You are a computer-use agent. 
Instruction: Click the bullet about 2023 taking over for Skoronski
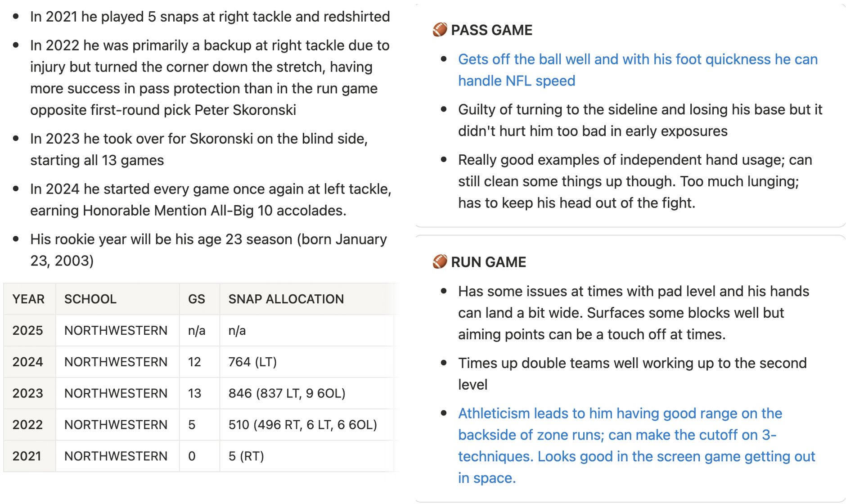click(199, 149)
